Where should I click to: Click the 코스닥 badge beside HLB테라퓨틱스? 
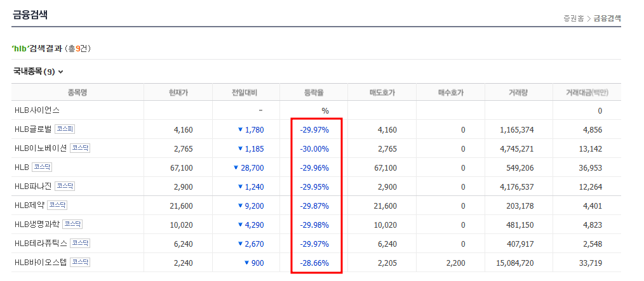click(80, 244)
